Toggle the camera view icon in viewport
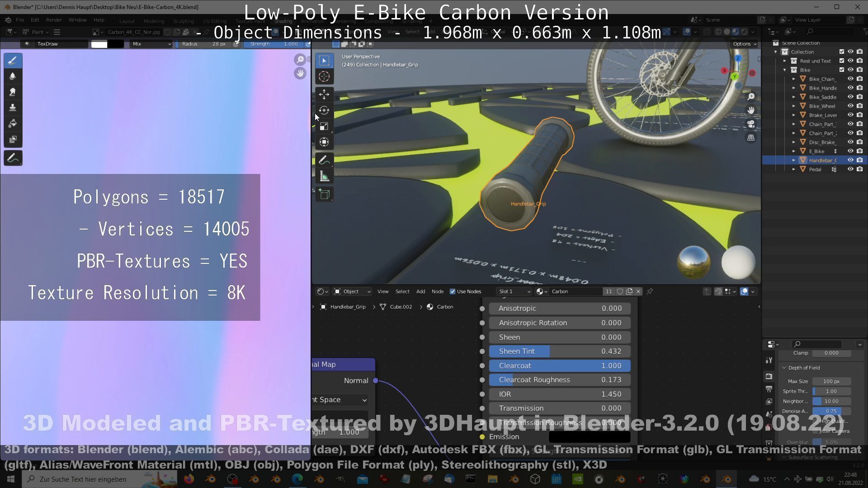 click(751, 124)
